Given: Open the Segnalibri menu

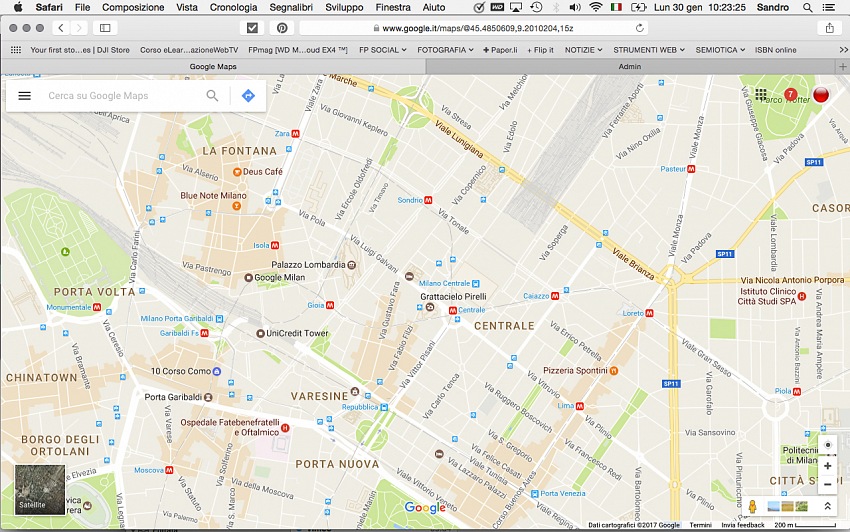Looking at the screenshot, I should point(291,8).
